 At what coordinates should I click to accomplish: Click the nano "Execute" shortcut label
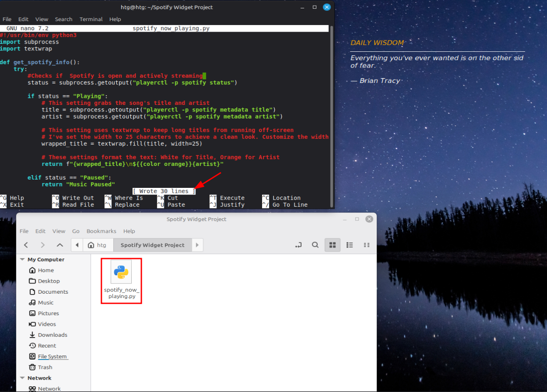coord(232,198)
